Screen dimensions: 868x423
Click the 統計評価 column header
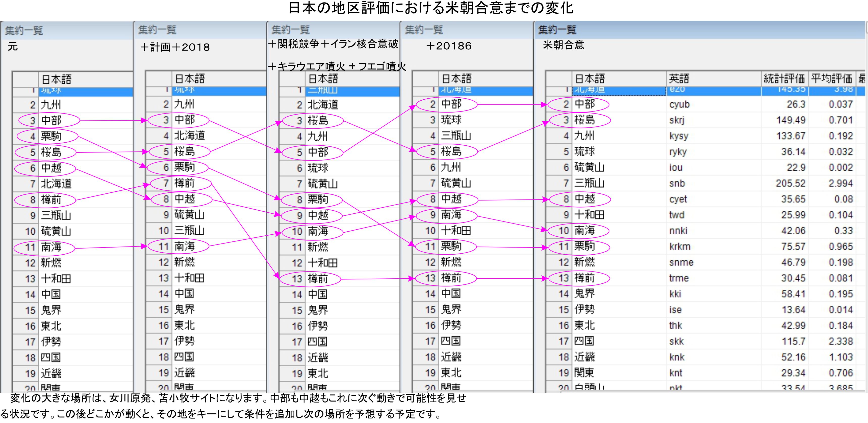tap(784, 79)
